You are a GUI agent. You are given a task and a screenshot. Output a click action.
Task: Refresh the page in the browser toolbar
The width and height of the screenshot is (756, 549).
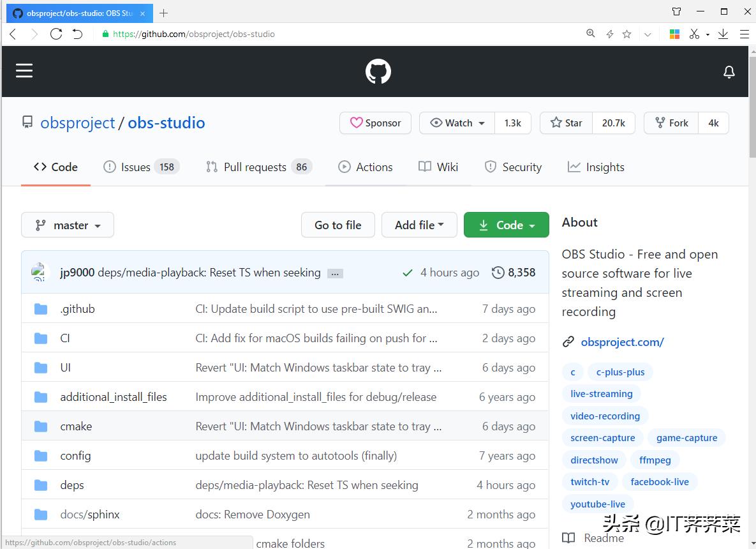(x=56, y=34)
